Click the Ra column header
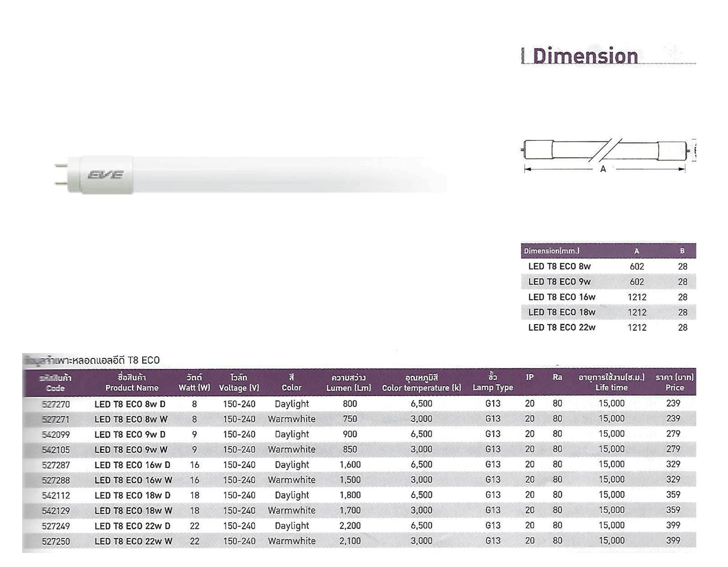This screenshot has width=728, height=567. (x=557, y=377)
